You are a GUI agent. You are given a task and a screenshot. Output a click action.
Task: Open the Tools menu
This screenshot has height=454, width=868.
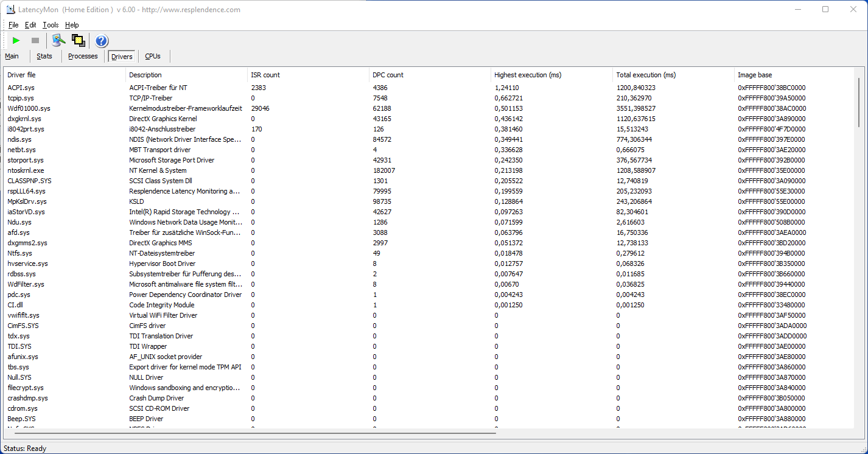(51, 25)
